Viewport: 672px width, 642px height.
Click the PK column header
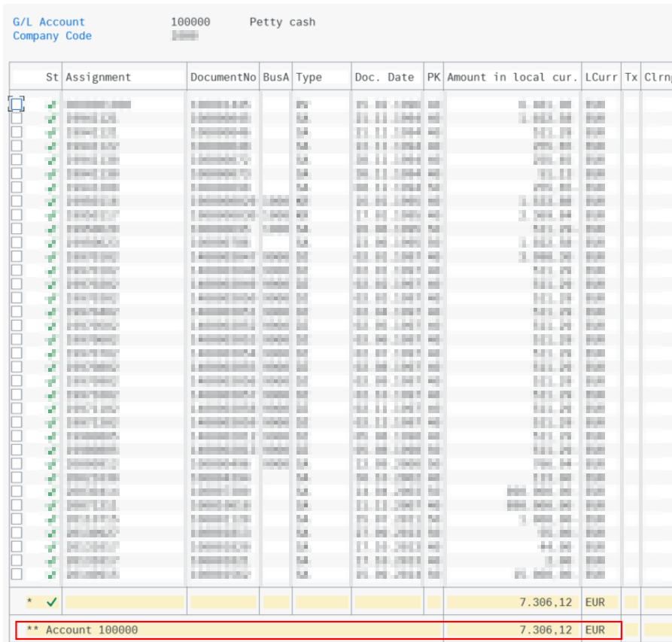point(433,77)
